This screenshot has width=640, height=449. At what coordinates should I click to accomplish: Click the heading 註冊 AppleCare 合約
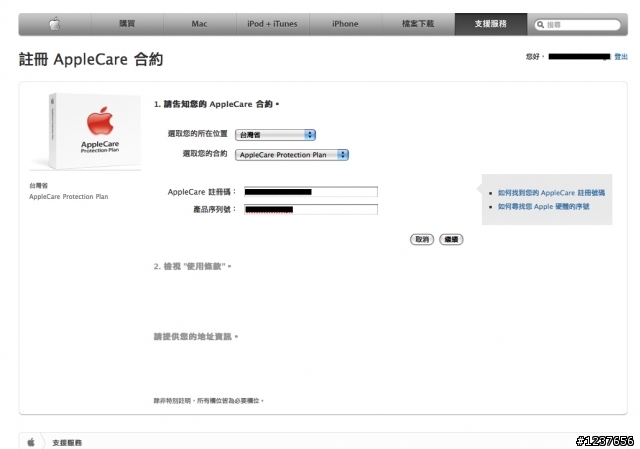point(91,60)
